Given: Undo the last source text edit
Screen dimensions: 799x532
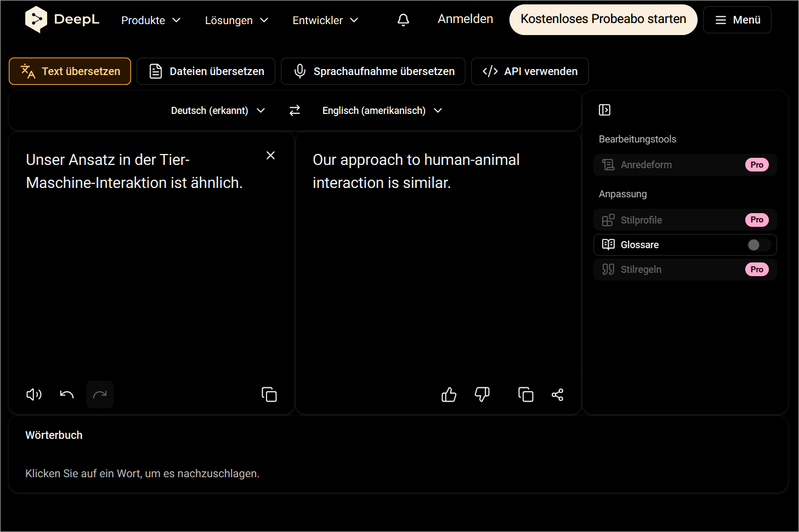Looking at the screenshot, I should pos(67,394).
